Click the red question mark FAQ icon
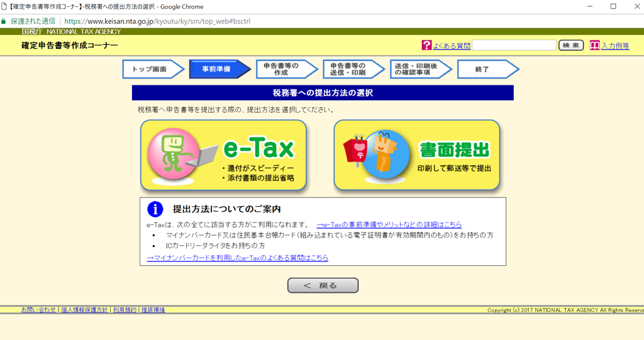The width and height of the screenshot is (644, 340). tap(427, 45)
